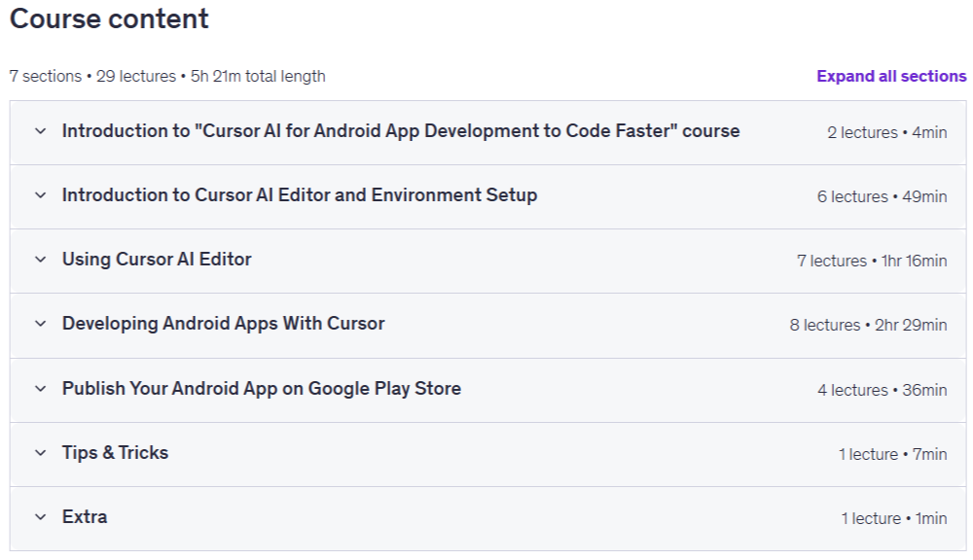
Task: Click the Expand all sections link
Action: tap(891, 76)
